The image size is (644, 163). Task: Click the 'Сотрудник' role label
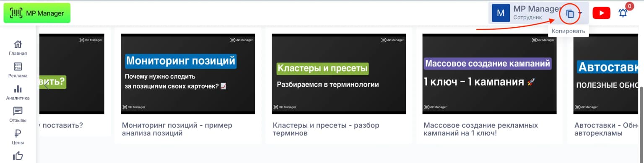(527, 18)
